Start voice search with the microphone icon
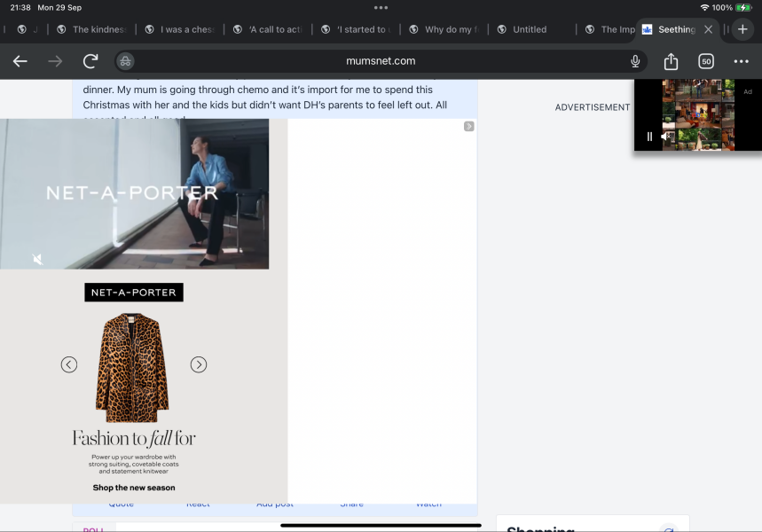Screen dimensions: 762x532 [x=635, y=61]
